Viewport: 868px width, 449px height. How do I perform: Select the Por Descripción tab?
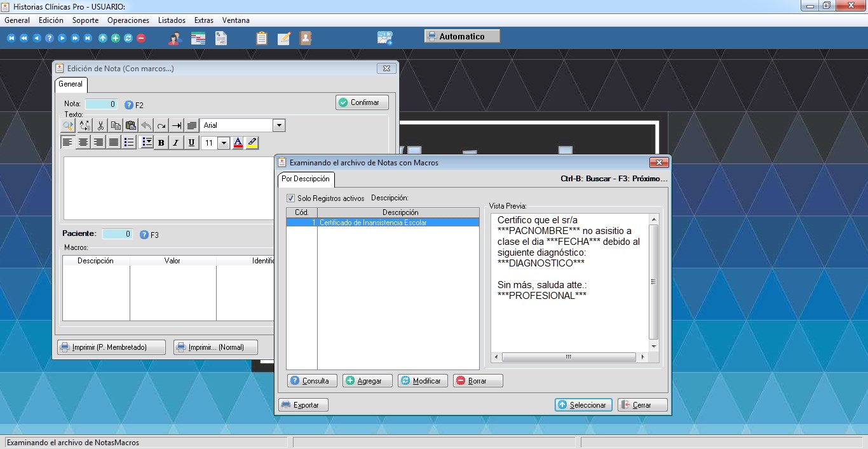tap(306, 179)
